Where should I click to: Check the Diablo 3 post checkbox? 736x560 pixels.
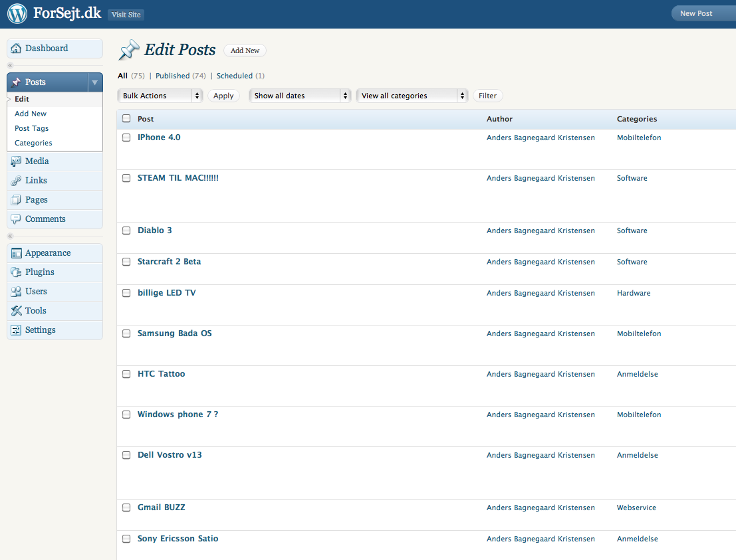(126, 231)
